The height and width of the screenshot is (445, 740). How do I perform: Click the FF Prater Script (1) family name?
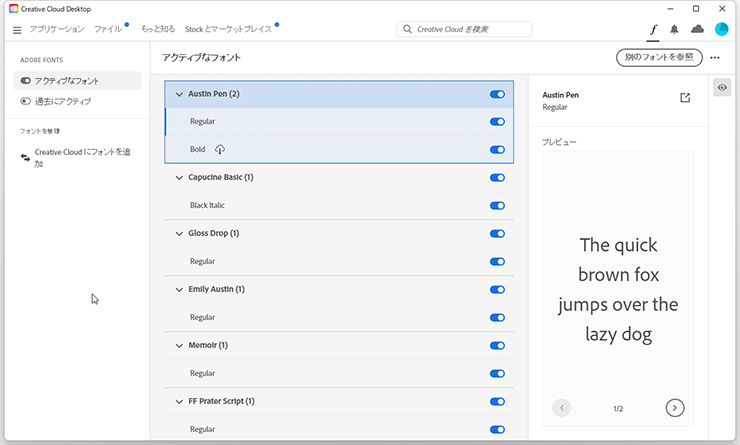pyautogui.click(x=221, y=401)
